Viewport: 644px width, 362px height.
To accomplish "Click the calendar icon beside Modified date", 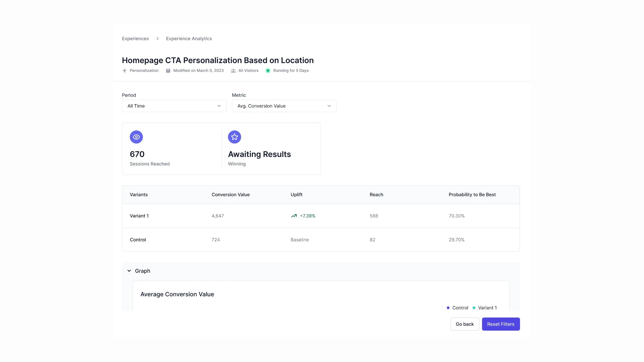I will [168, 71].
